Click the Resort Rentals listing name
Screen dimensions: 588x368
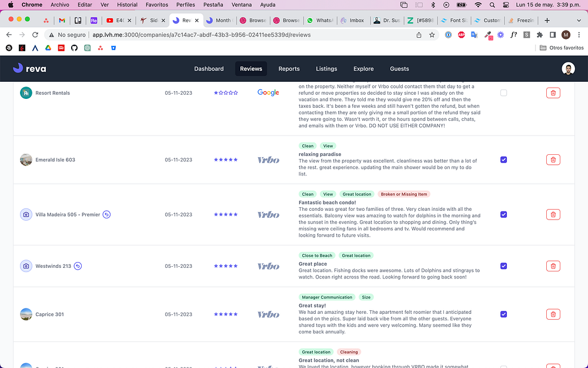[x=52, y=93]
